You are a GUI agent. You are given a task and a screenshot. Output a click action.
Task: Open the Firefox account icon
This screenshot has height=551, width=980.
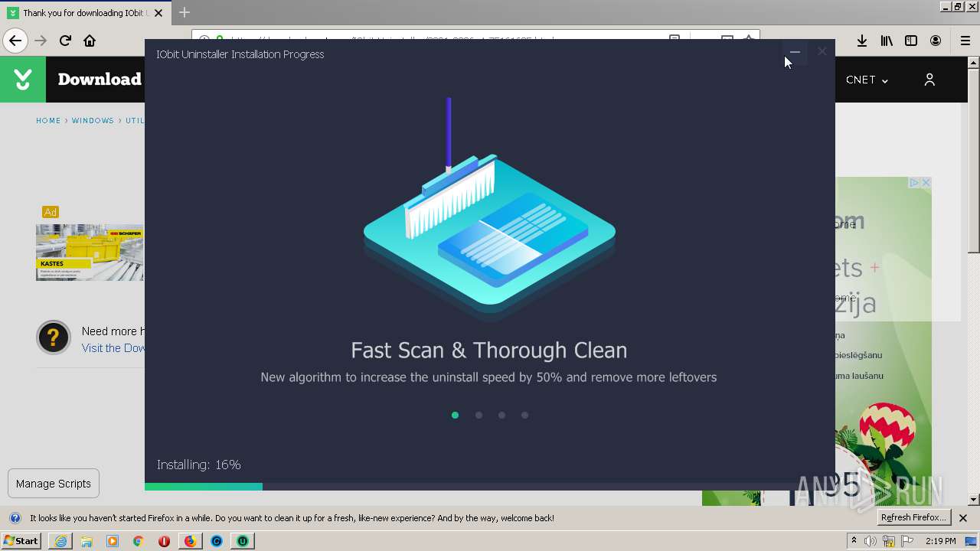click(936, 41)
